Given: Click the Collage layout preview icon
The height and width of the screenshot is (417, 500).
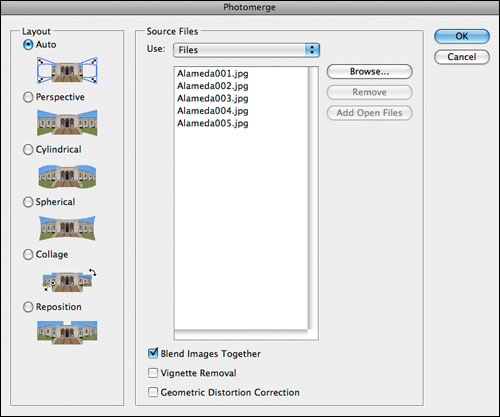Looking at the screenshot, I should pos(69,280).
